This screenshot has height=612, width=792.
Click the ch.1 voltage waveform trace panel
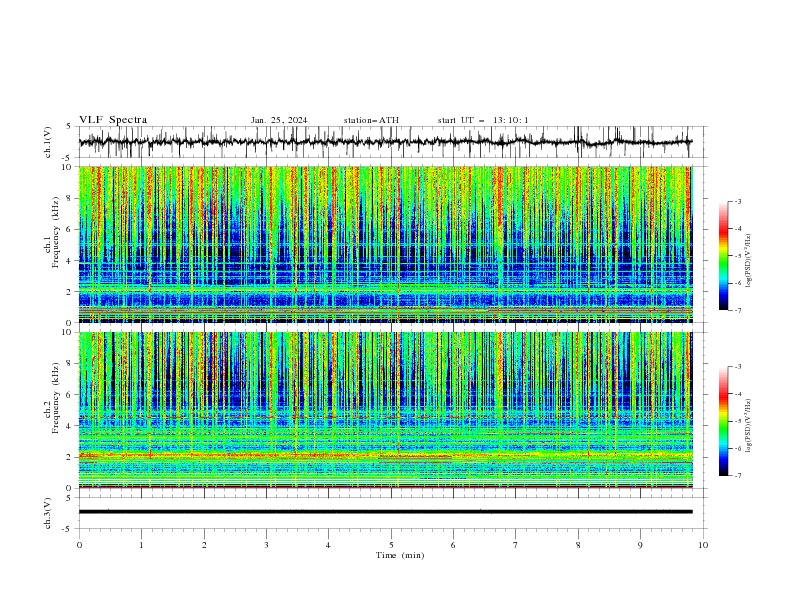tap(392, 142)
